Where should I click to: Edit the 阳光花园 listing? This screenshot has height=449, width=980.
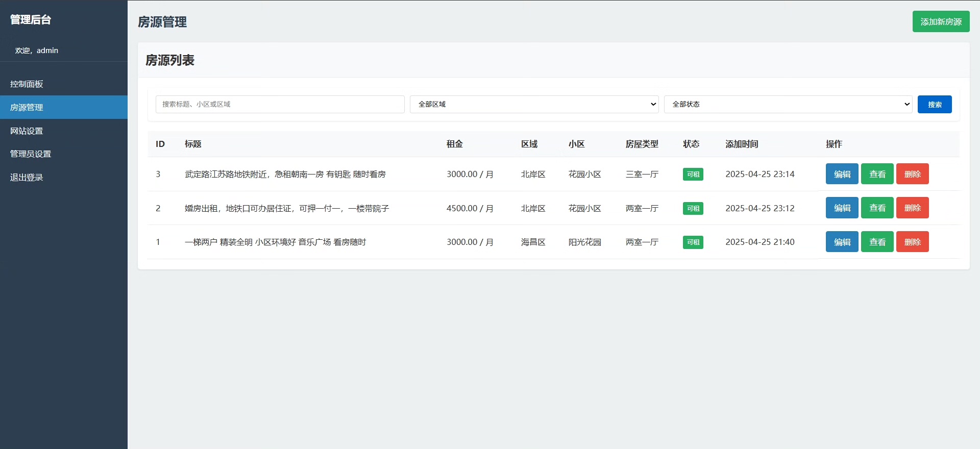842,242
